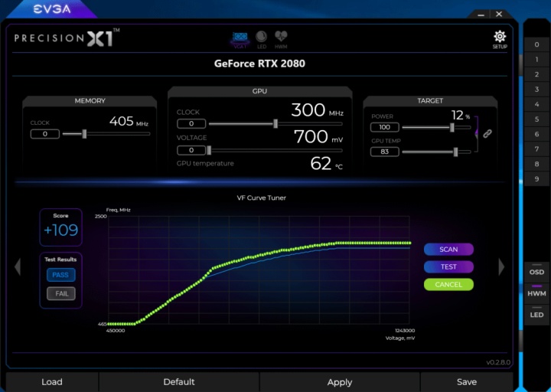Mark test result as FAIL
This screenshot has width=551, height=392.
[x=60, y=293]
